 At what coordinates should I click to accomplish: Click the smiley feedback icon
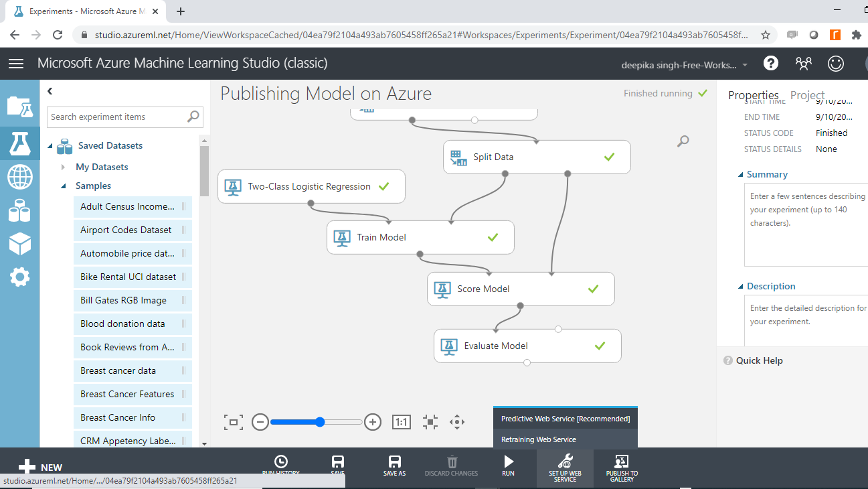click(836, 64)
